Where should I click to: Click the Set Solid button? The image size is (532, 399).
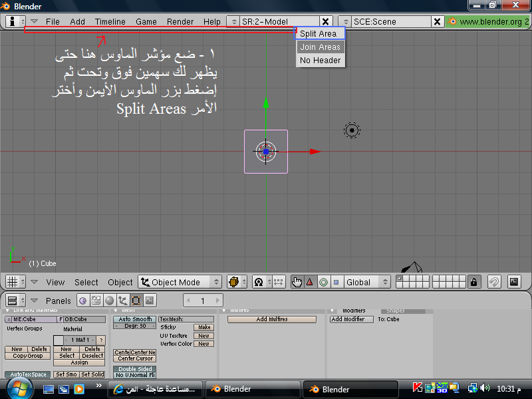(92, 374)
